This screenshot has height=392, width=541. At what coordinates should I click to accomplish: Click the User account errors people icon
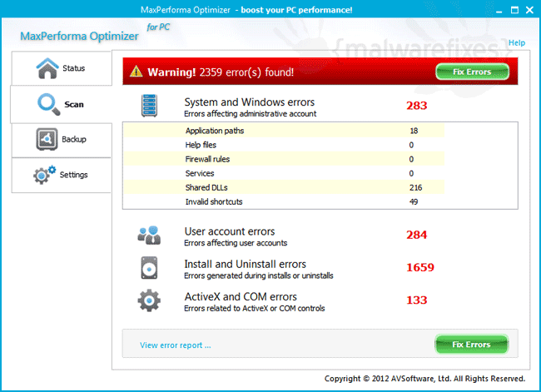pos(149,236)
